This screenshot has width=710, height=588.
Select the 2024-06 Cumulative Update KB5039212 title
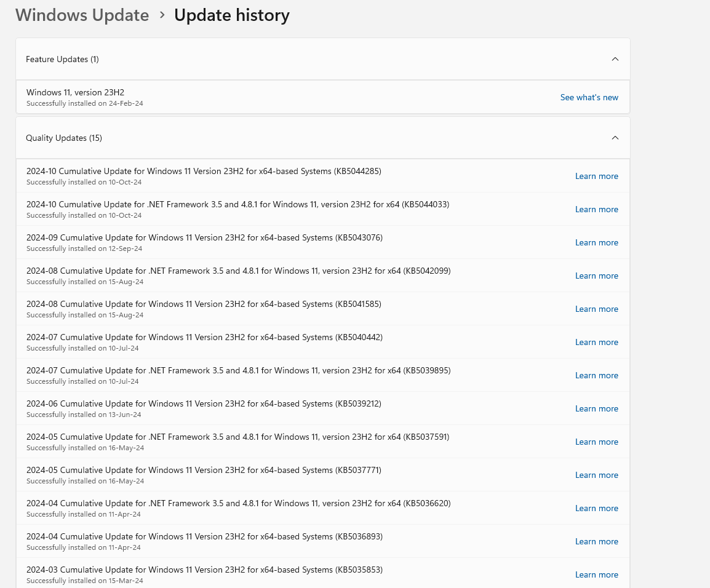[204, 403]
